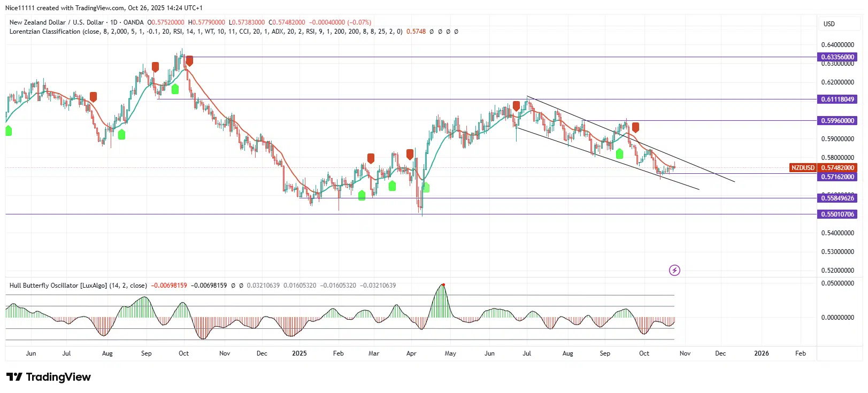The image size is (868, 393).
Task: Click the red sell marker below 0.59960000 line
Action: (x=635, y=127)
